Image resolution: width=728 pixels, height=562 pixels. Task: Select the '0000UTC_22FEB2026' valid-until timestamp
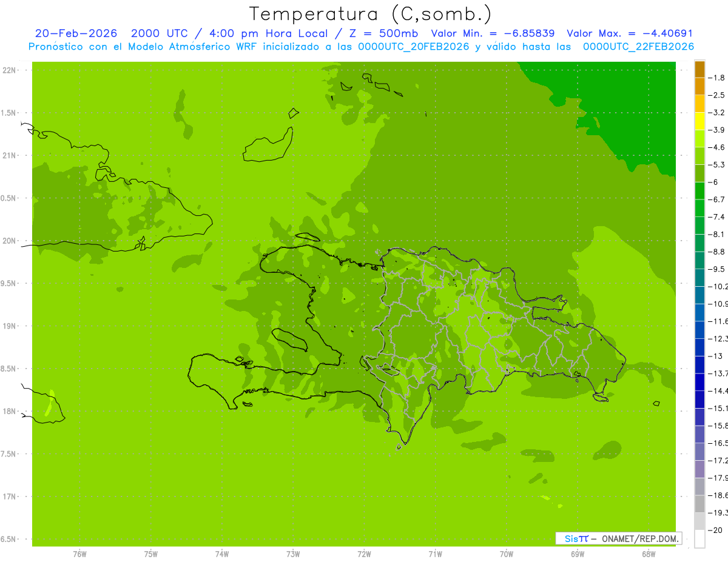[638, 46]
